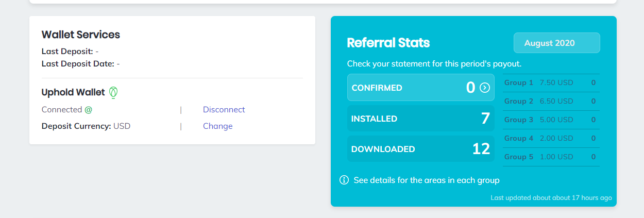Click the Wallet Services heading
644x218 pixels.
pyautogui.click(x=81, y=35)
